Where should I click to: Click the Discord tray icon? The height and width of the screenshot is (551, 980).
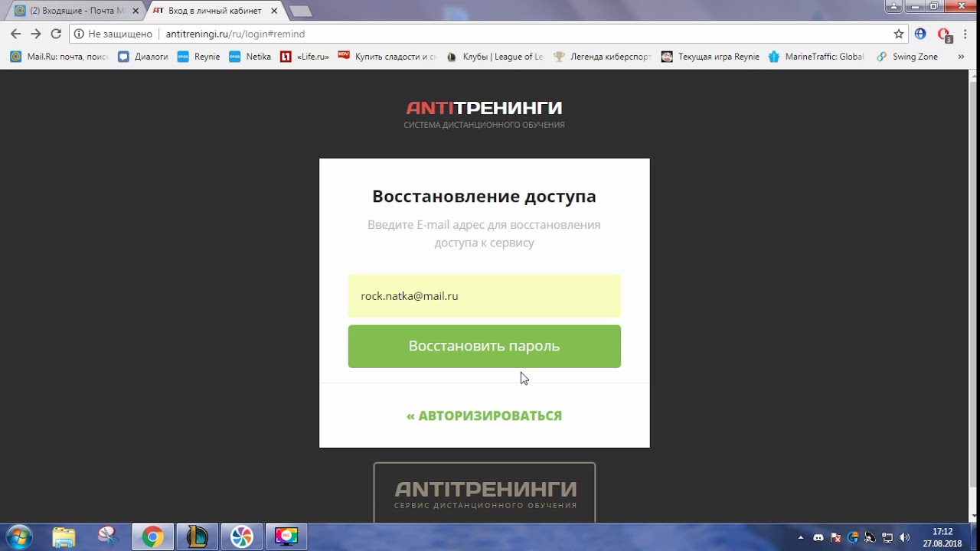(x=818, y=538)
